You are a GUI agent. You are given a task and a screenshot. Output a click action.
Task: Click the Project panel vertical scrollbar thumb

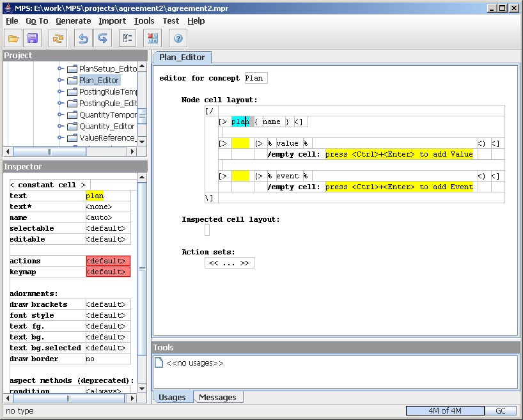[142, 115]
